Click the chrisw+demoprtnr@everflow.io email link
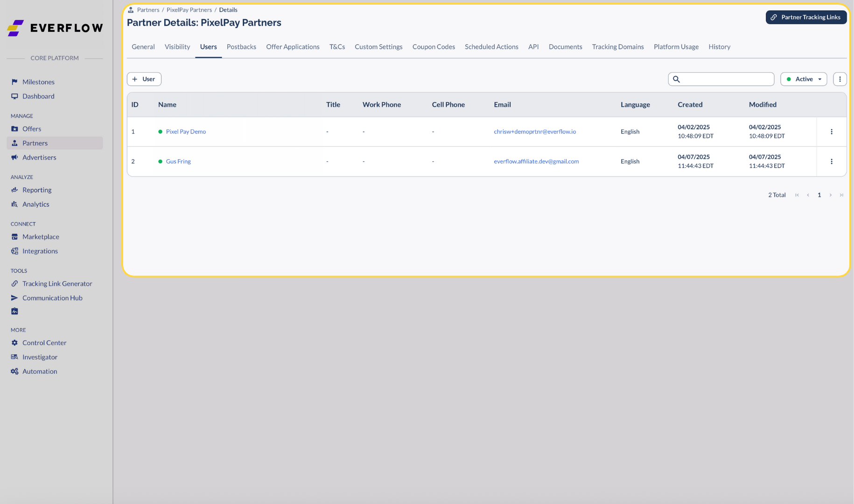This screenshot has width=854, height=504. [x=535, y=132]
